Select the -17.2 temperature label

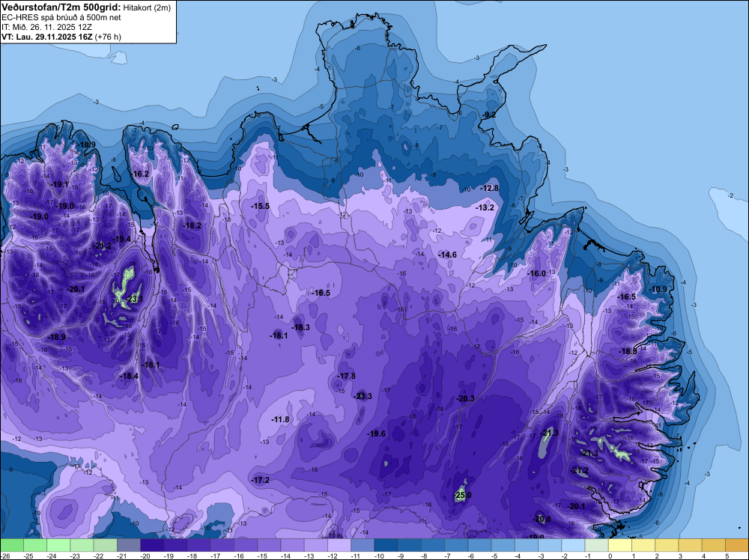[x=261, y=481]
